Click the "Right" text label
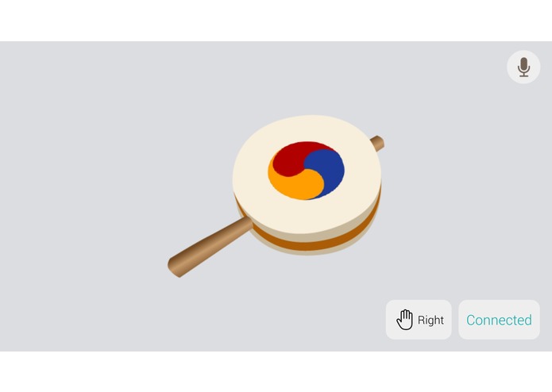Viewport: 552px width, 392px height. point(430,320)
